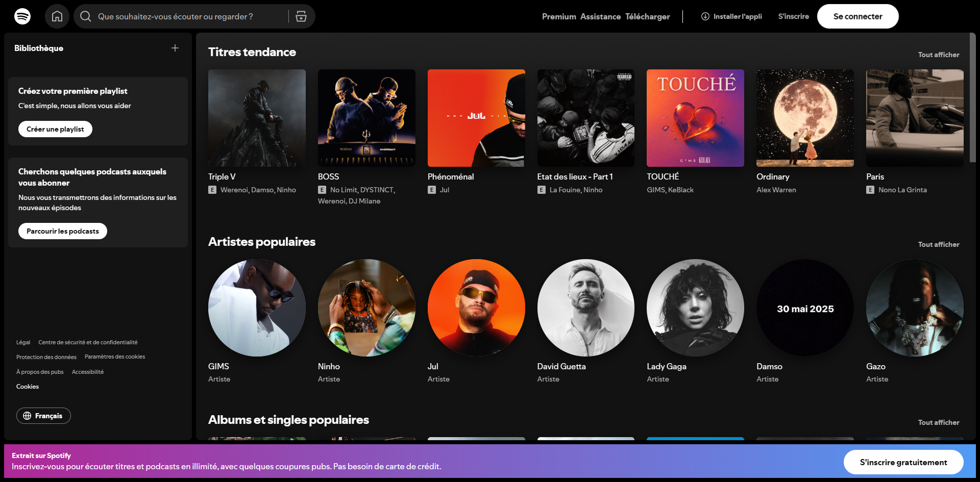Click the Artistes populaires heading
This screenshot has width=980, height=482.
pyautogui.click(x=262, y=242)
